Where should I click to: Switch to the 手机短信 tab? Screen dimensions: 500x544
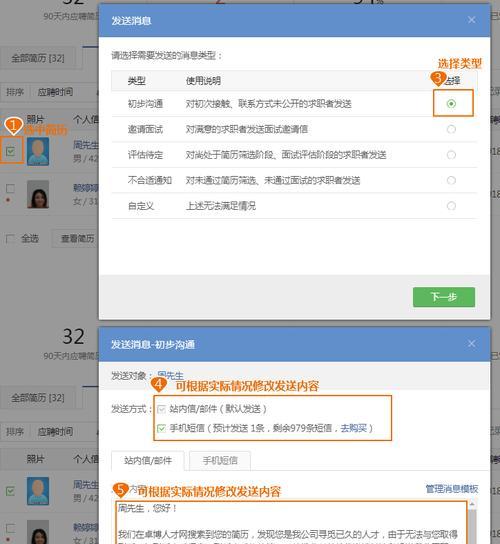220,461
